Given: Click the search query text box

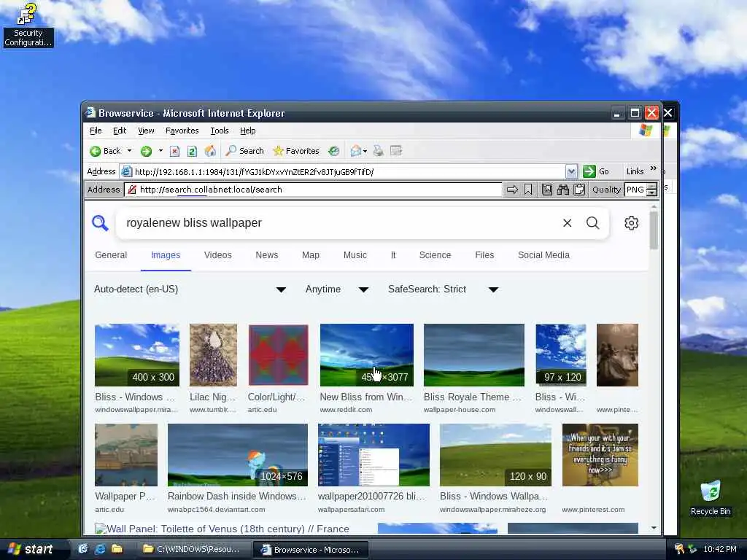Looking at the screenshot, I should (338, 223).
